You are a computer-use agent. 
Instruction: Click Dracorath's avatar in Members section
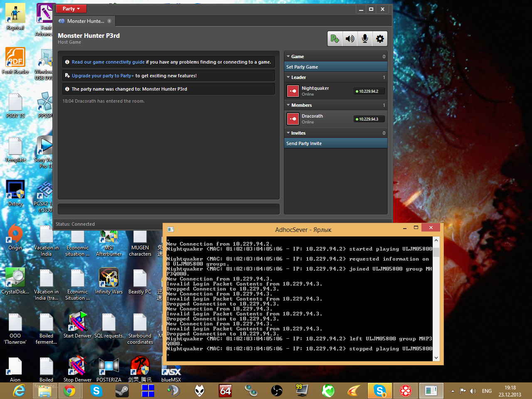(x=293, y=119)
